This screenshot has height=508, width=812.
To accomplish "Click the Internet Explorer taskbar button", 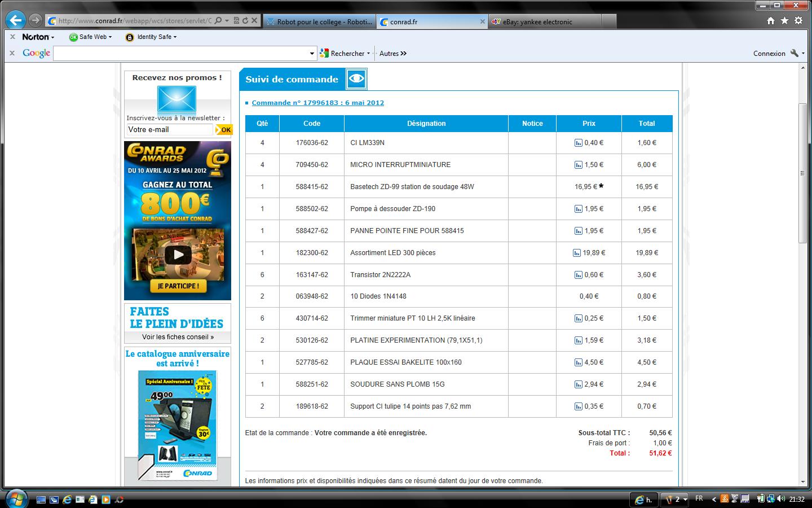I will coord(643,500).
